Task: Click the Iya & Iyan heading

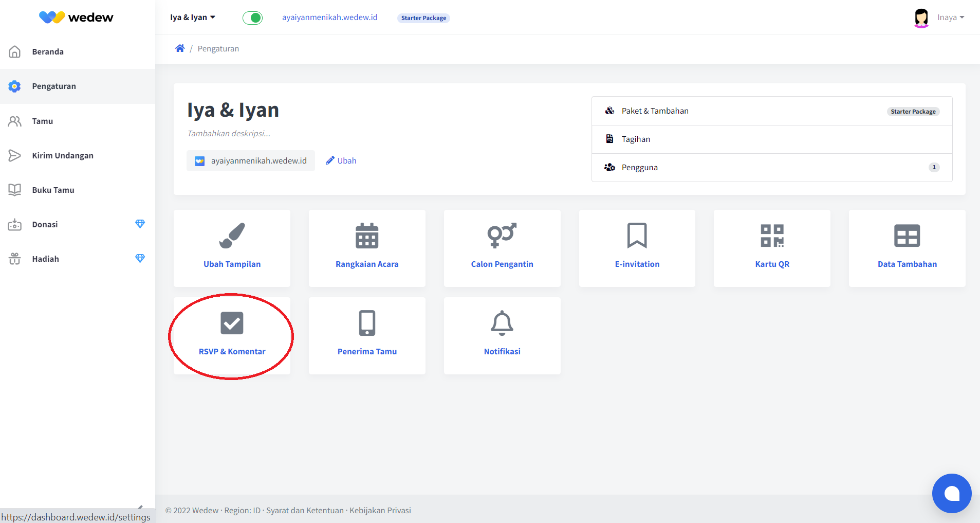Action: (233, 110)
